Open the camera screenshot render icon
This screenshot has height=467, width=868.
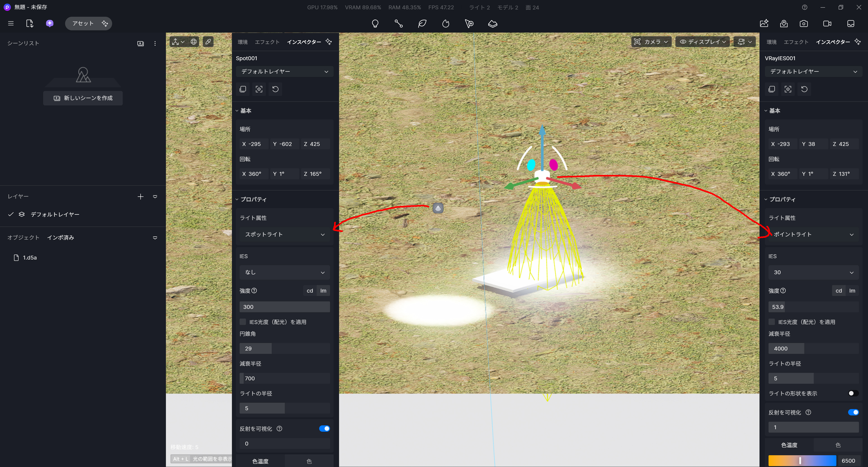tap(804, 24)
